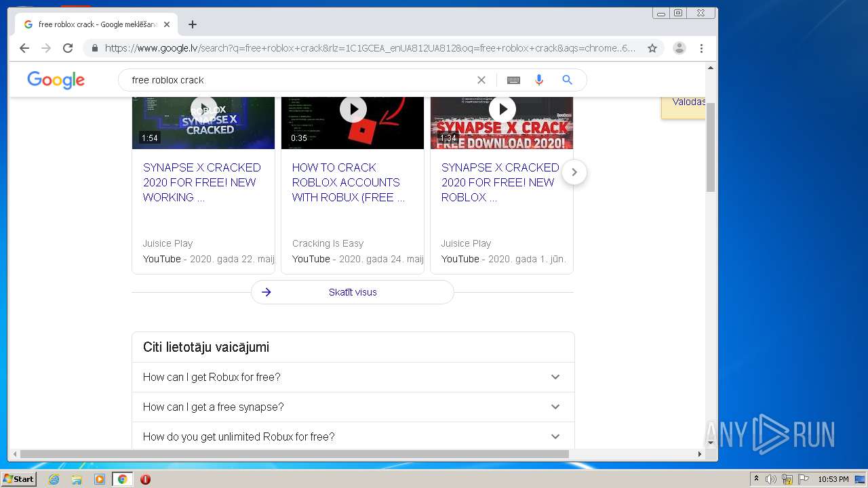Click the 'Juisice Play' label on first video
868x488 pixels.
[167, 243]
